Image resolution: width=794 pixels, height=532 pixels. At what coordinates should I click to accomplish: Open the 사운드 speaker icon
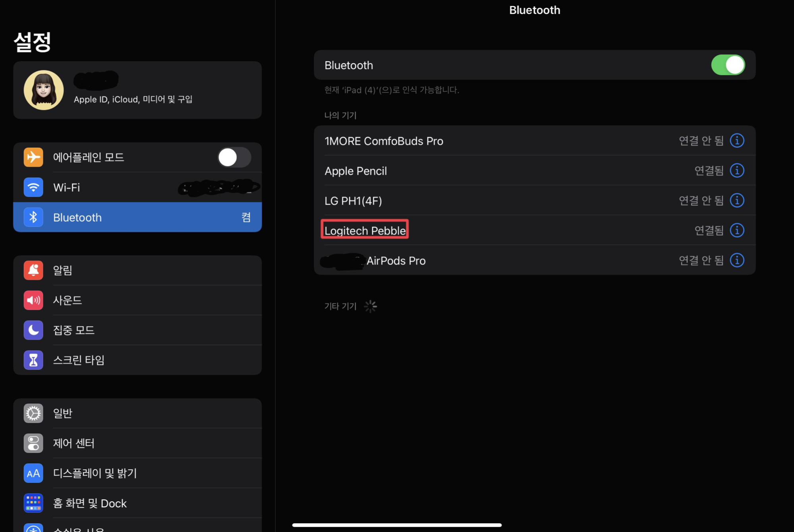33,300
